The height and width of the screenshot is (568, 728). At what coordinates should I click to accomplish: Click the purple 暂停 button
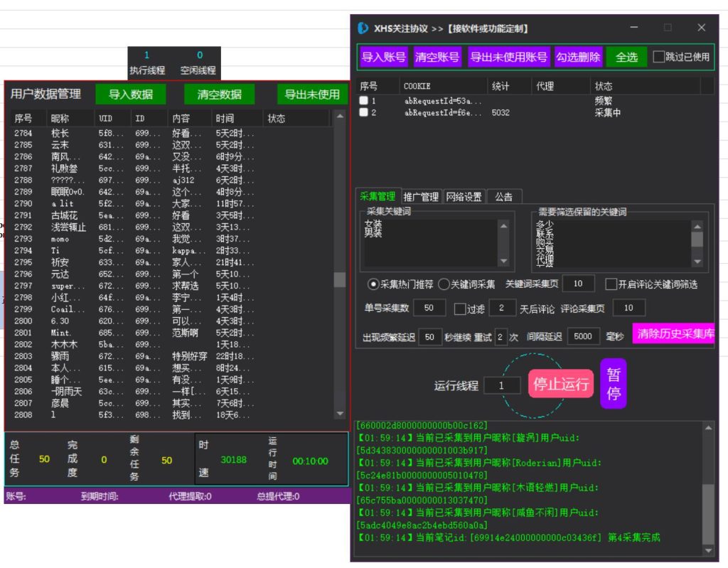coord(614,383)
